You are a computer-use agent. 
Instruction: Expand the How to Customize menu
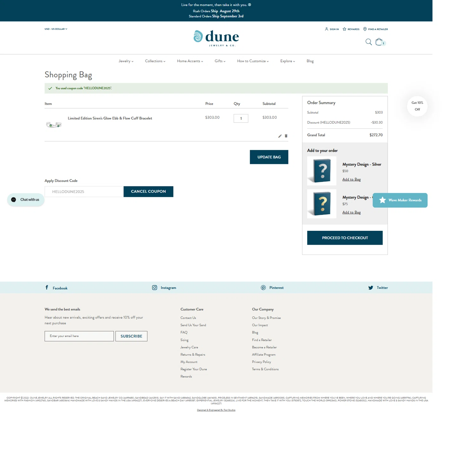[x=253, y=61]
